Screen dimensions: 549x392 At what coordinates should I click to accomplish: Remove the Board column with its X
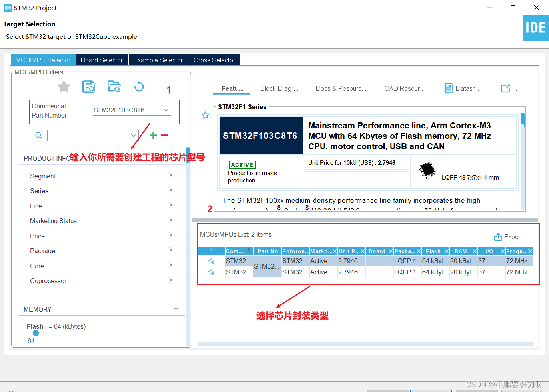pos(390,251)
